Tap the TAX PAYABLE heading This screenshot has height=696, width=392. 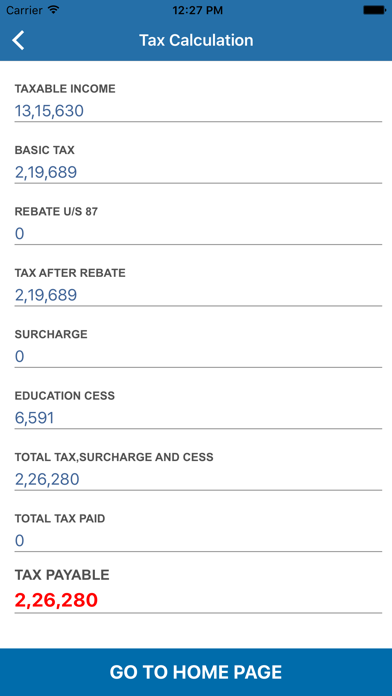pyautogui.click(x=62, y=575)
